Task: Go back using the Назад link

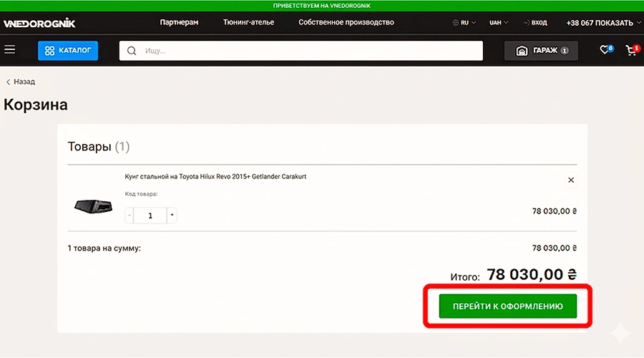Action: click(21, 82)
